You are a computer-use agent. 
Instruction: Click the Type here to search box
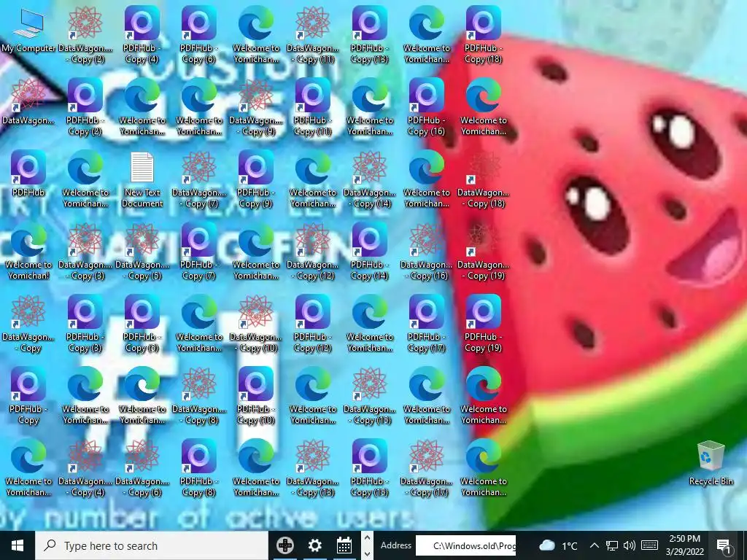(x=152, y=545)
